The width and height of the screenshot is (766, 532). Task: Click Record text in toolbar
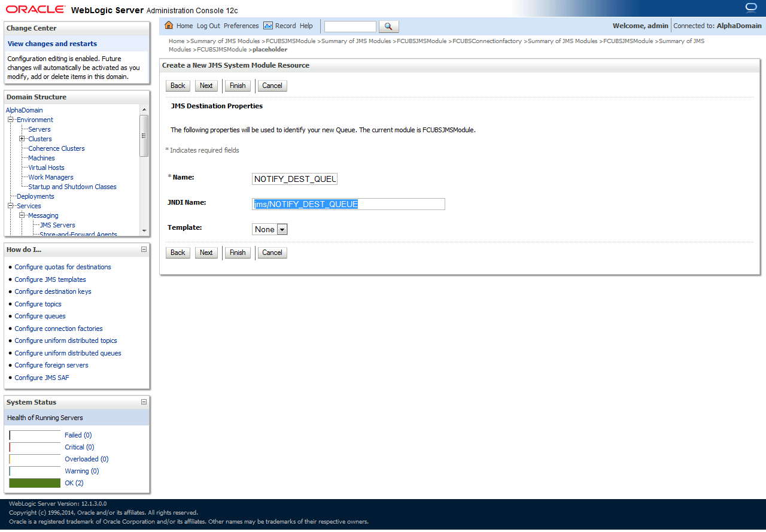[285, 26]
